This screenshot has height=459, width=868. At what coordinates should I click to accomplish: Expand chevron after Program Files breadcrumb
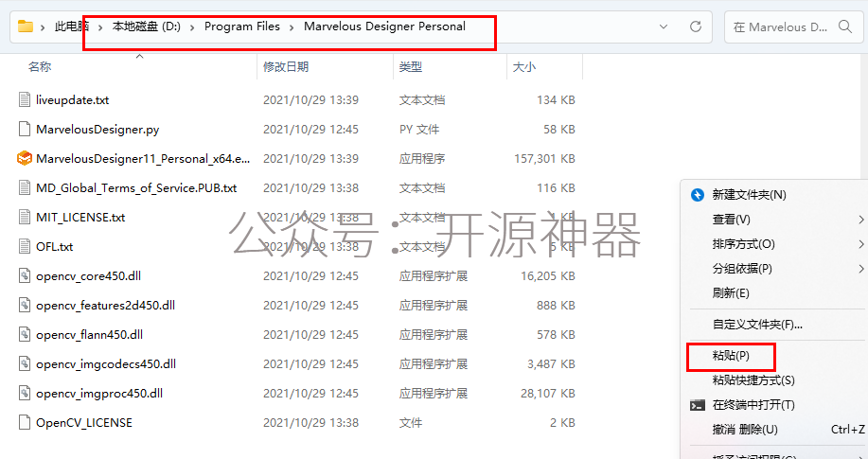pos(292,26)
